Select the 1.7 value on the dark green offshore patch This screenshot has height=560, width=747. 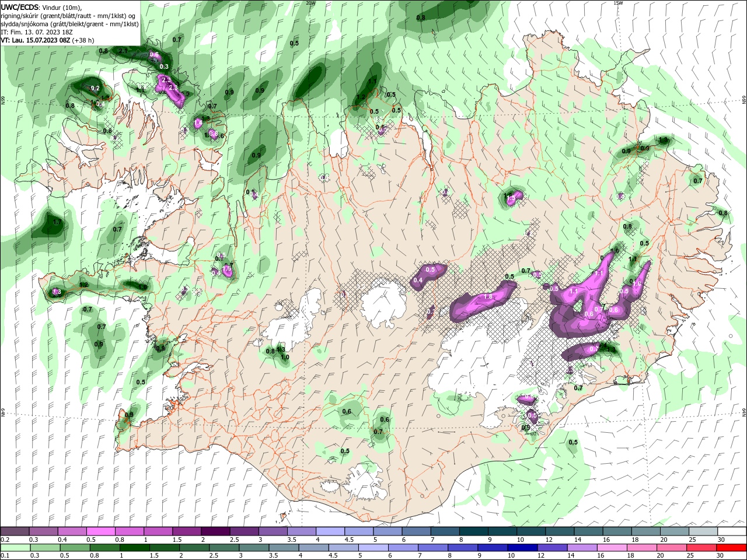click(x=57, y=222)
